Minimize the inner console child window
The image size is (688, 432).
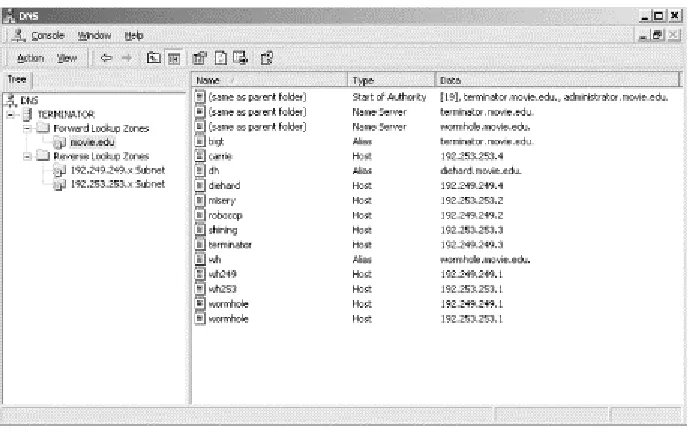click(643, 35)
